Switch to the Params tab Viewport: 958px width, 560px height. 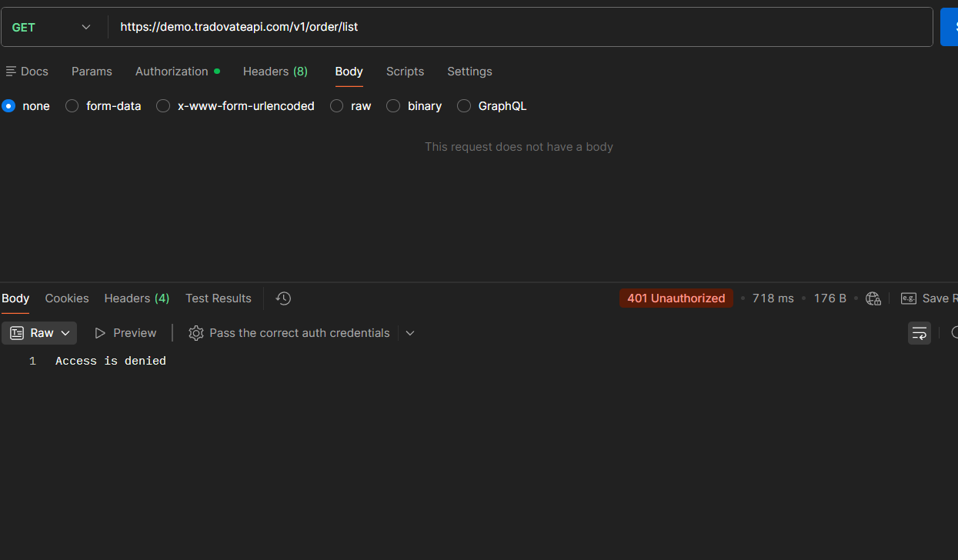[92, 72]
